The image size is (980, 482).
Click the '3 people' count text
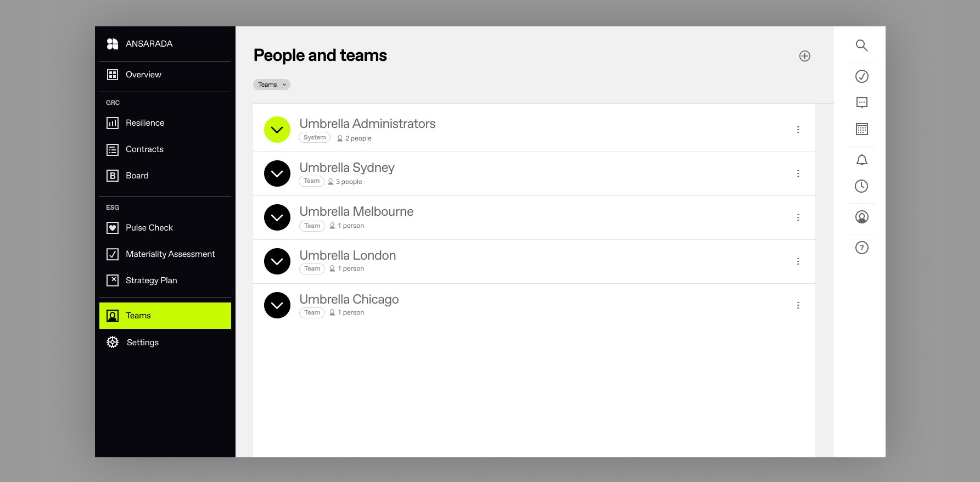tap(349, 182)
